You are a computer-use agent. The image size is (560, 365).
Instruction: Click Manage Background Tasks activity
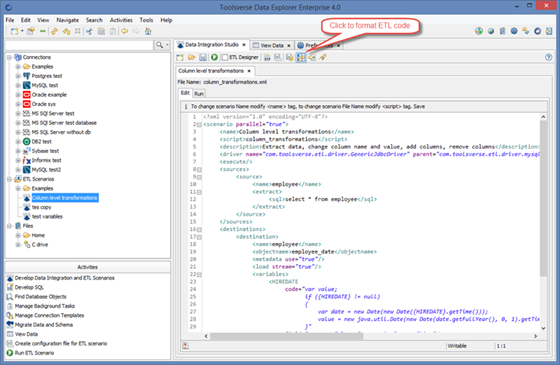point(45,306)
